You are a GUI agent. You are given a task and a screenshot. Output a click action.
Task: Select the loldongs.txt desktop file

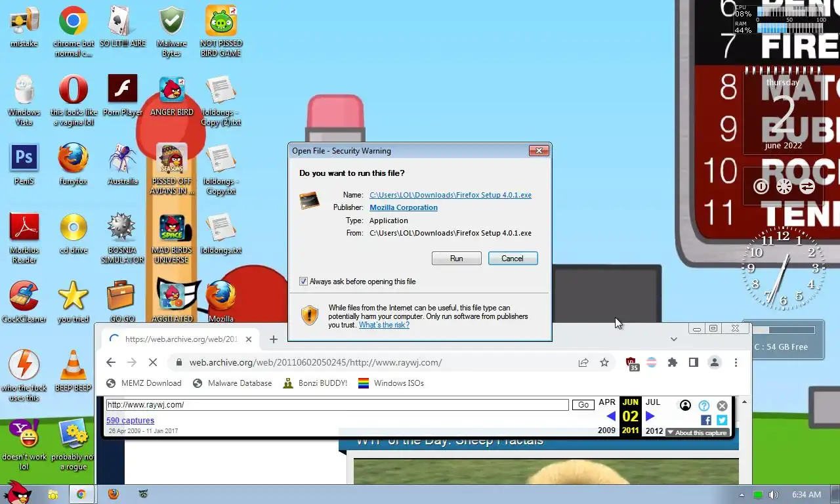pyautogui.click(x=221, y=234)
